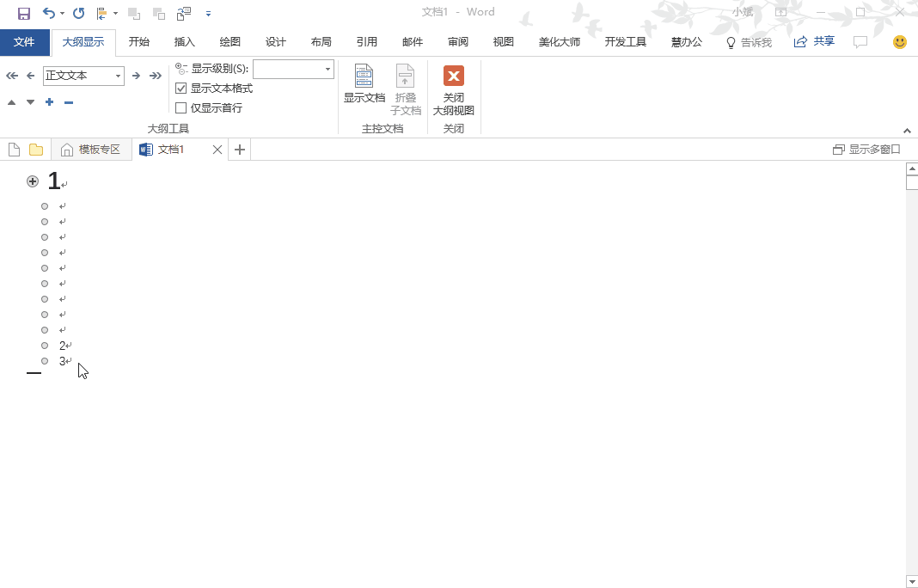Add a new tab with plus button

pos(240,150)
